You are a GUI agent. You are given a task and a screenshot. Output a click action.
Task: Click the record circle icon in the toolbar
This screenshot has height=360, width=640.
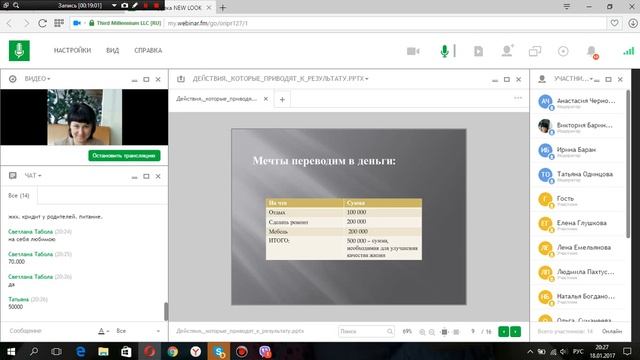coord(563,51)
